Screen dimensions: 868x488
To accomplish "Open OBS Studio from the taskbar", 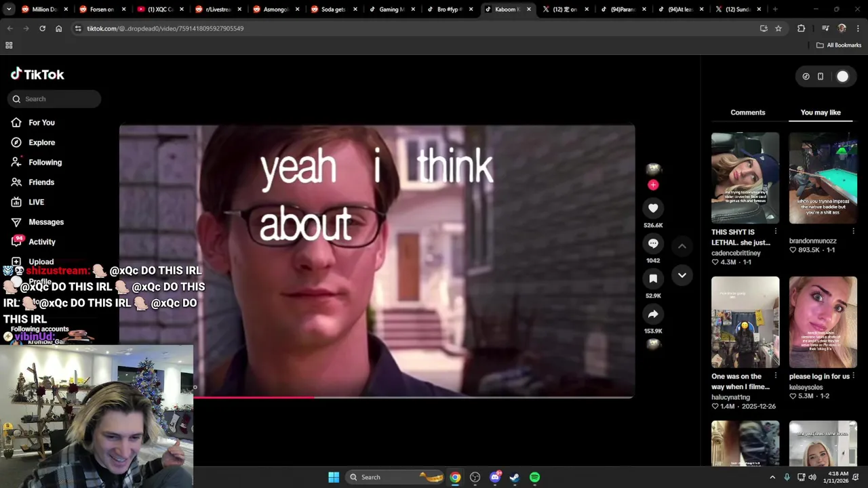I will tap(475, 477).
